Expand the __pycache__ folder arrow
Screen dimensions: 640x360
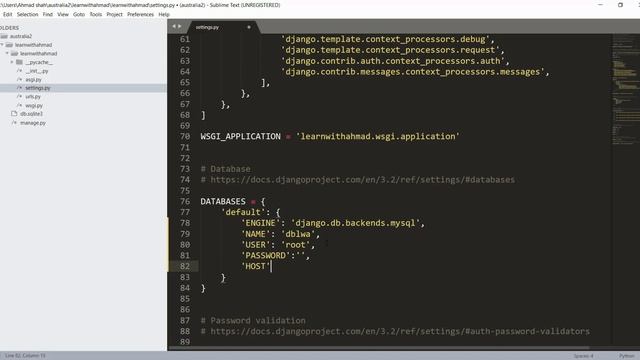pyautogui.click(x=12, y=62)
